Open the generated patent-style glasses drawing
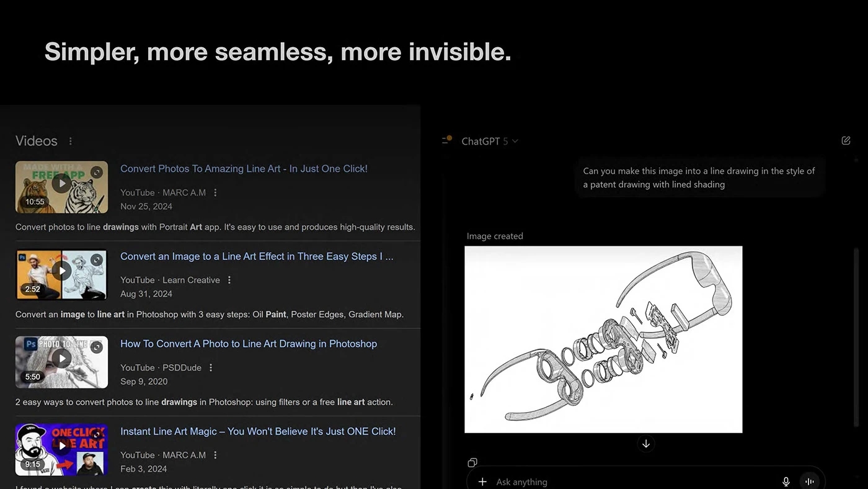Screen dimensions: 868x489 tap(603, 339)
